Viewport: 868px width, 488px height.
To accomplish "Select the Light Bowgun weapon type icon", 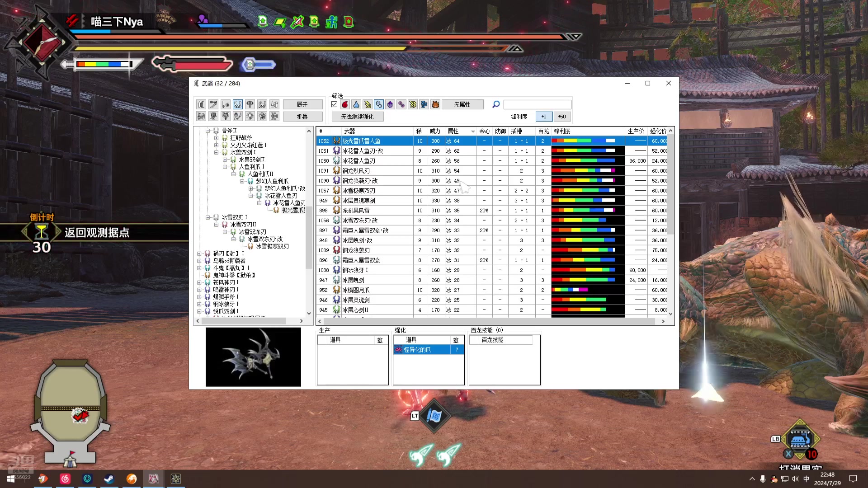I will [x=250, y=117].
